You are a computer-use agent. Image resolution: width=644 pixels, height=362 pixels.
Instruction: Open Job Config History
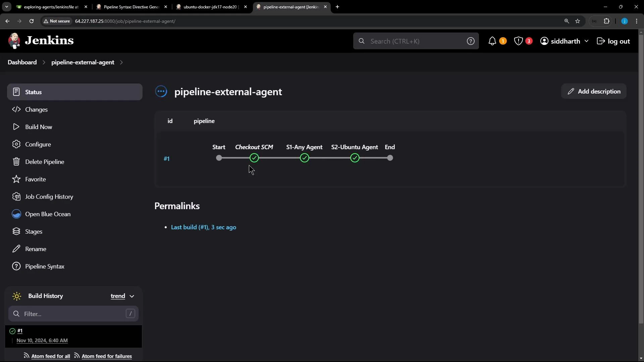coord(49,196)
